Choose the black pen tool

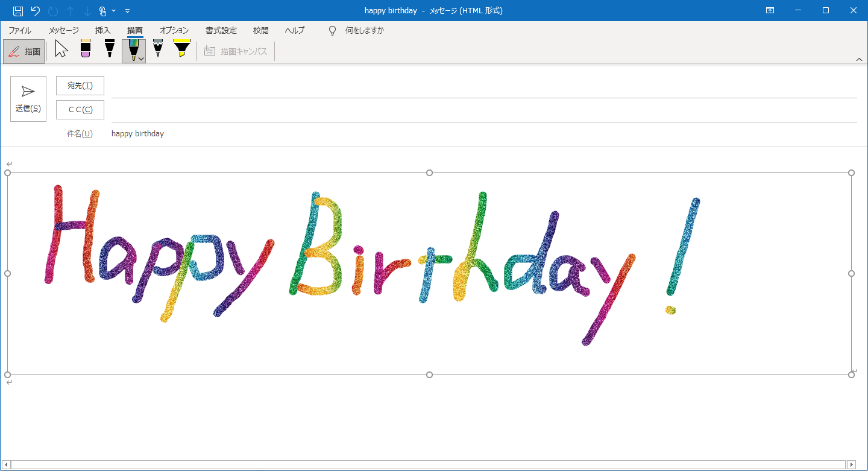click(109, 48)
